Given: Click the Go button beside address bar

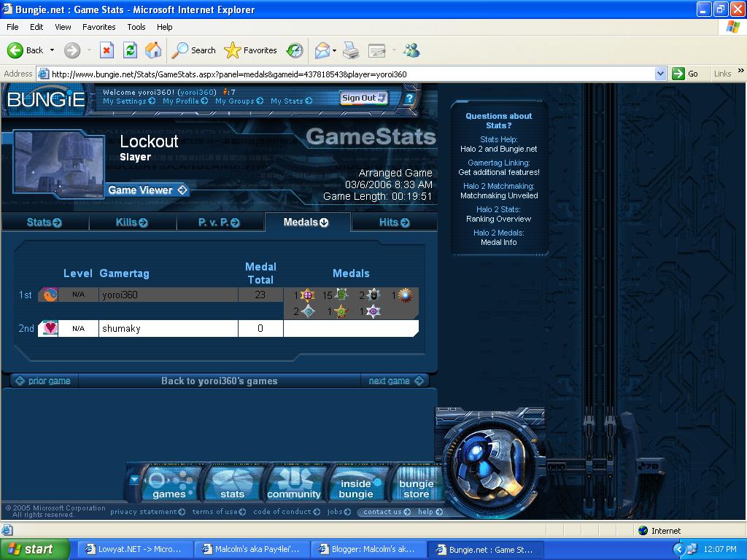Looking at the screenshot, I should click(x=685, y=74).
